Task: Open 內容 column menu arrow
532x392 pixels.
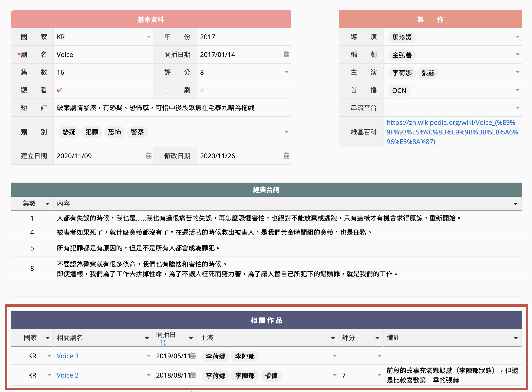Action: 516,204
